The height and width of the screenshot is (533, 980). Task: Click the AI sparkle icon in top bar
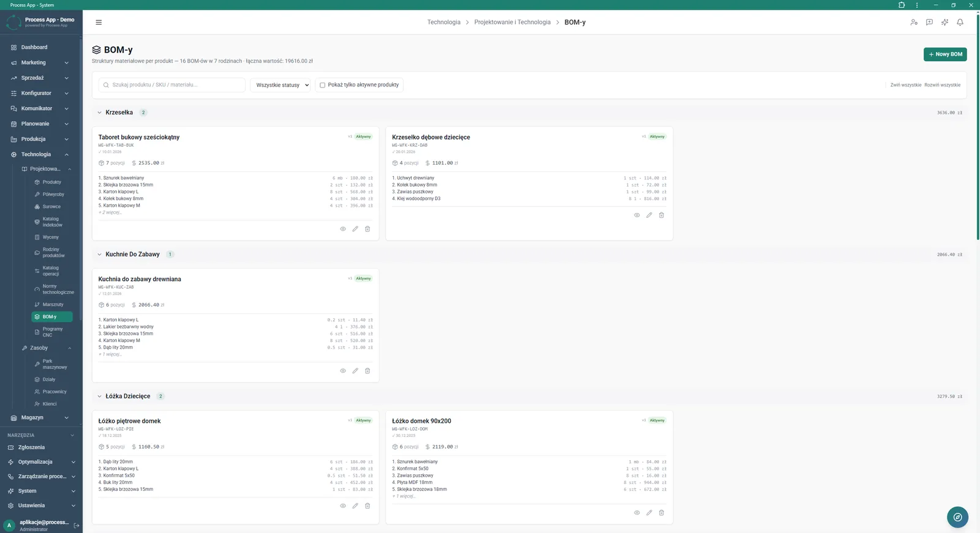944,23
